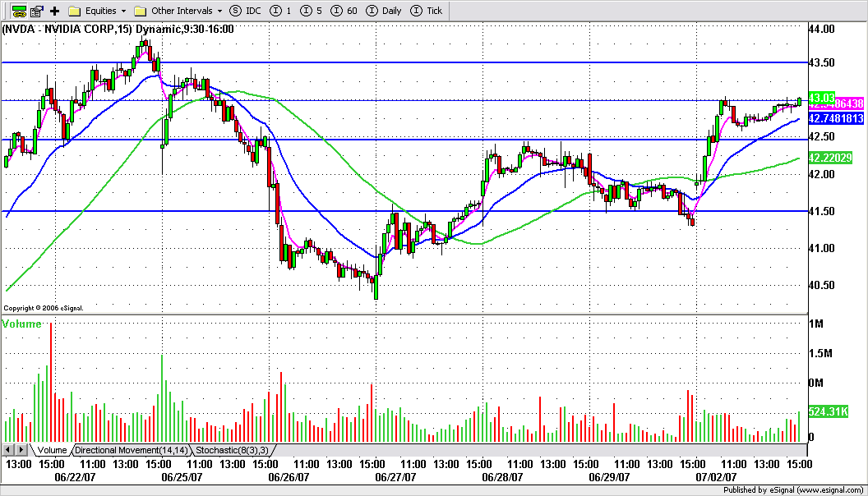Image resolution: width=868 pixels, height=496 pixels.
Task: Click the Copyright 2006 eSignal text
Action: 44,308
